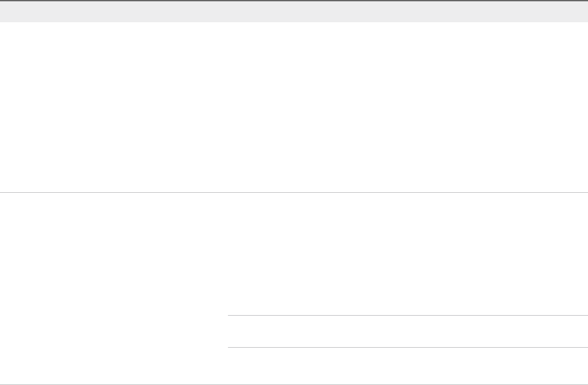Click the full-width divider between the two rows
This screenshot has width=588, height=385.
click(x=294, y=192)
